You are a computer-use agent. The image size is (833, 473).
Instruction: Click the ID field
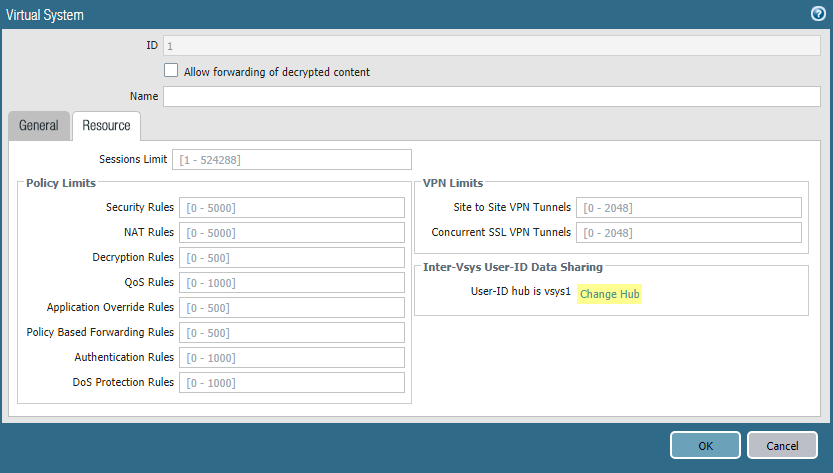tap(491, 46)
